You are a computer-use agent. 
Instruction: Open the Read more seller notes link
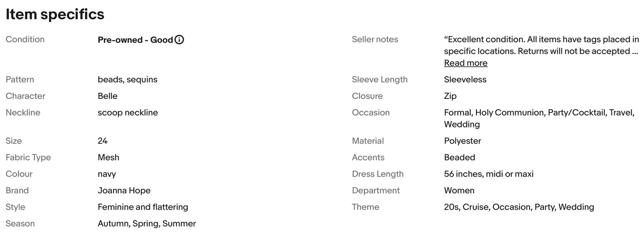(466, 63)
